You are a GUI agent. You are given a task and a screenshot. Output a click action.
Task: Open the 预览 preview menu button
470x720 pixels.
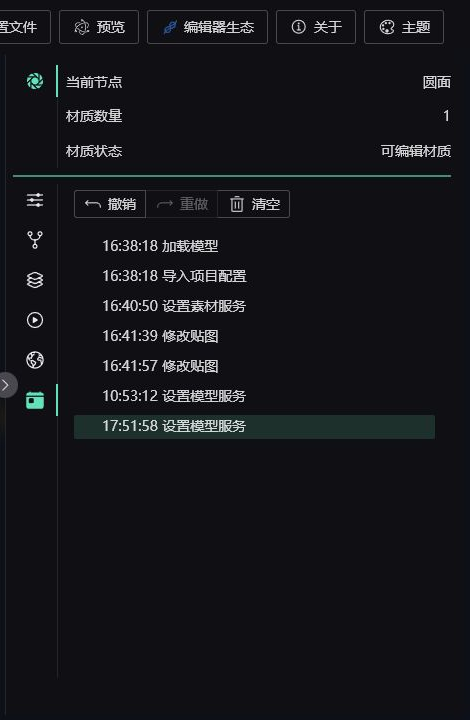pyautogui.click(x=99, y=27)
